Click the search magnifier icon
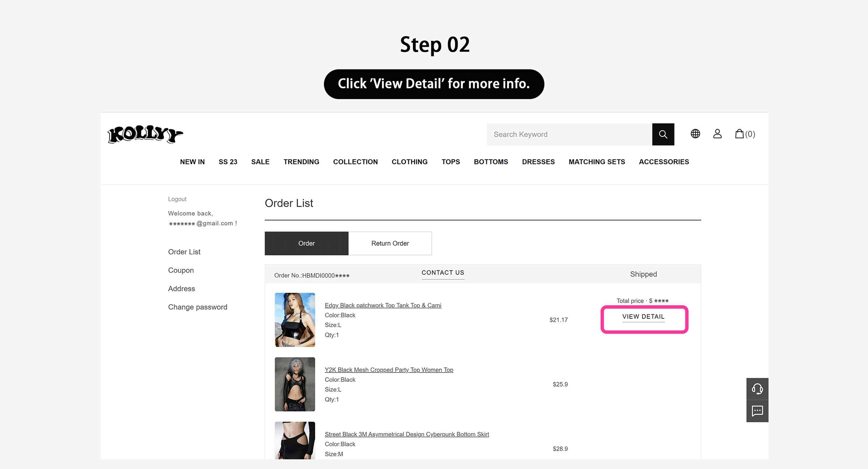868x469 pixels. (x=664, y=134)
